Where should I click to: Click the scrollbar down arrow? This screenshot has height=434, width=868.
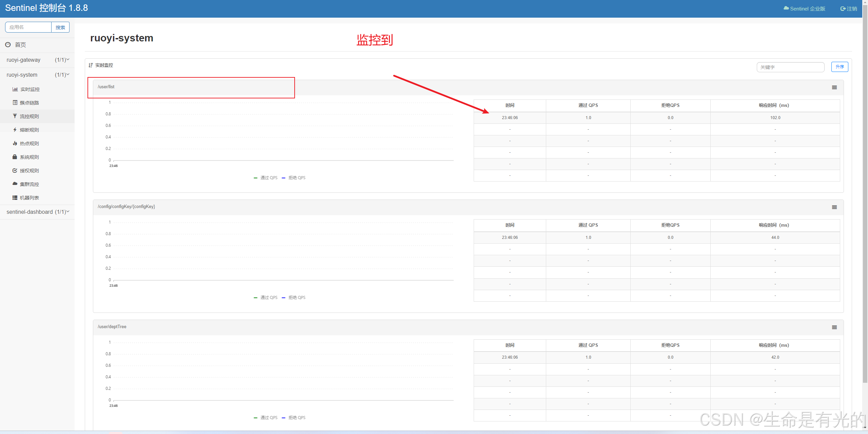(865, 427)
